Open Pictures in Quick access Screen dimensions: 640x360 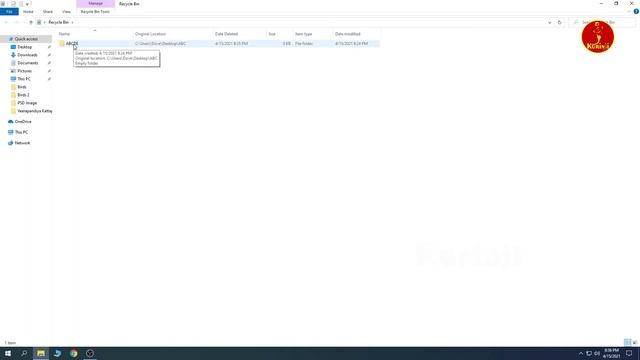pyautogui.click(x=24, y=71)
